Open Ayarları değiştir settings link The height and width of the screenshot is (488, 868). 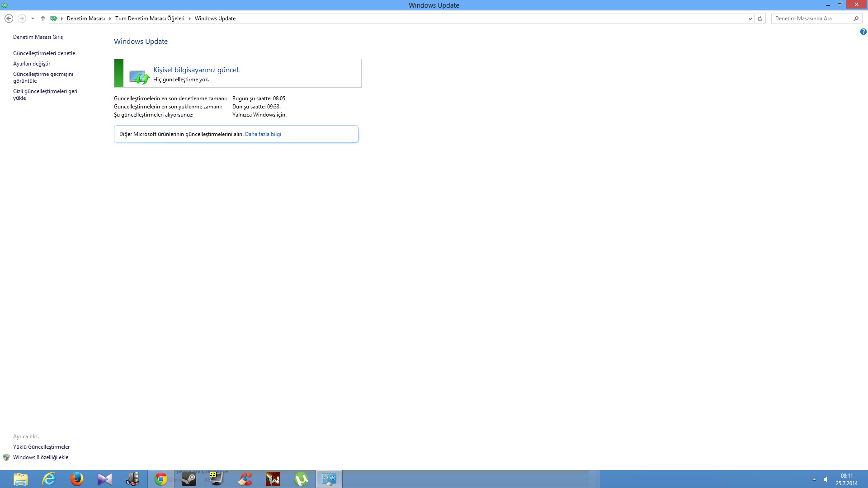[32, 64]
